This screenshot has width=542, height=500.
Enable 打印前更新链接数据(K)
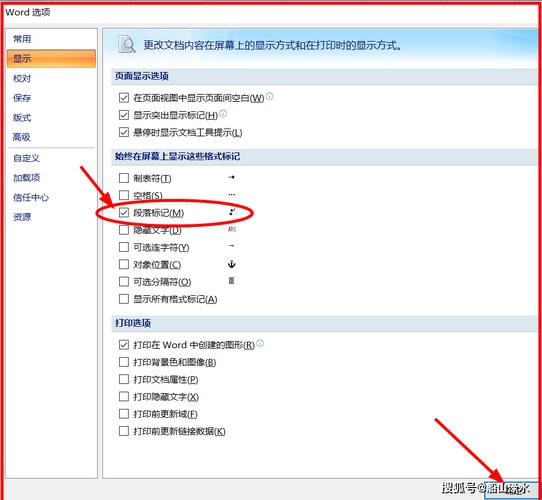pyautogui.click(x=124, y=431)
